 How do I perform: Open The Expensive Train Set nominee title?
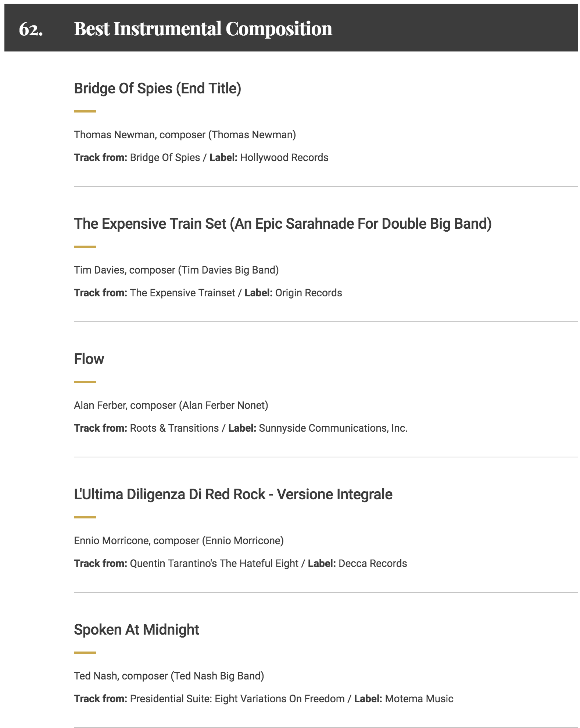click(282, 224)
